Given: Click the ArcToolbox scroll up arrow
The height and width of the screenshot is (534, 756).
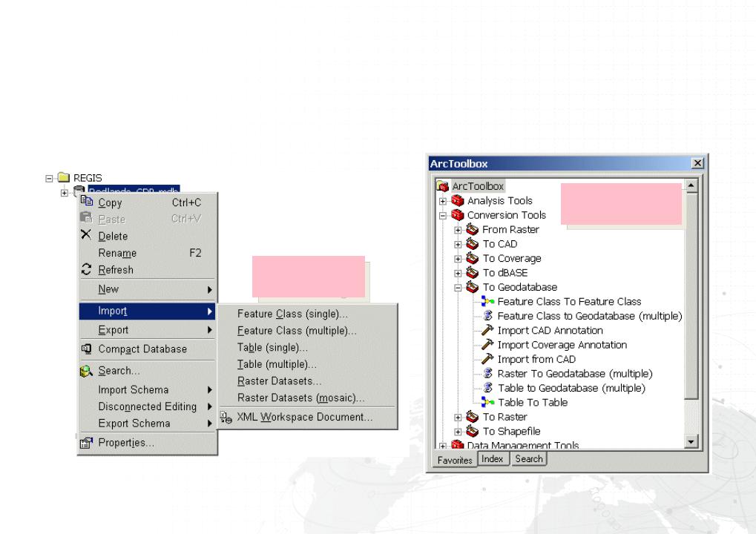Looking at the screenshot, I should point(691,185).
